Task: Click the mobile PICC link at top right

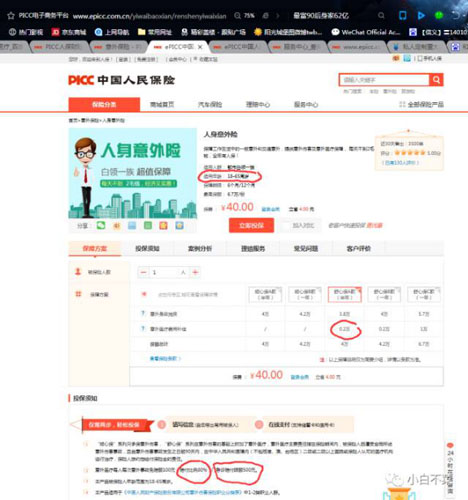Action: pyautogui.click(x=430, y=58)
